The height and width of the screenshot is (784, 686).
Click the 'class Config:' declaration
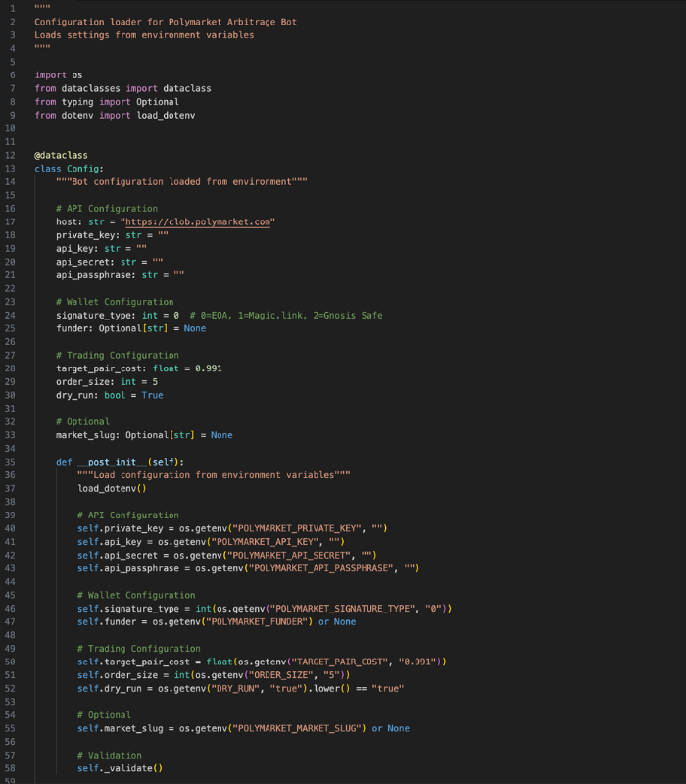tap(69, 169)
